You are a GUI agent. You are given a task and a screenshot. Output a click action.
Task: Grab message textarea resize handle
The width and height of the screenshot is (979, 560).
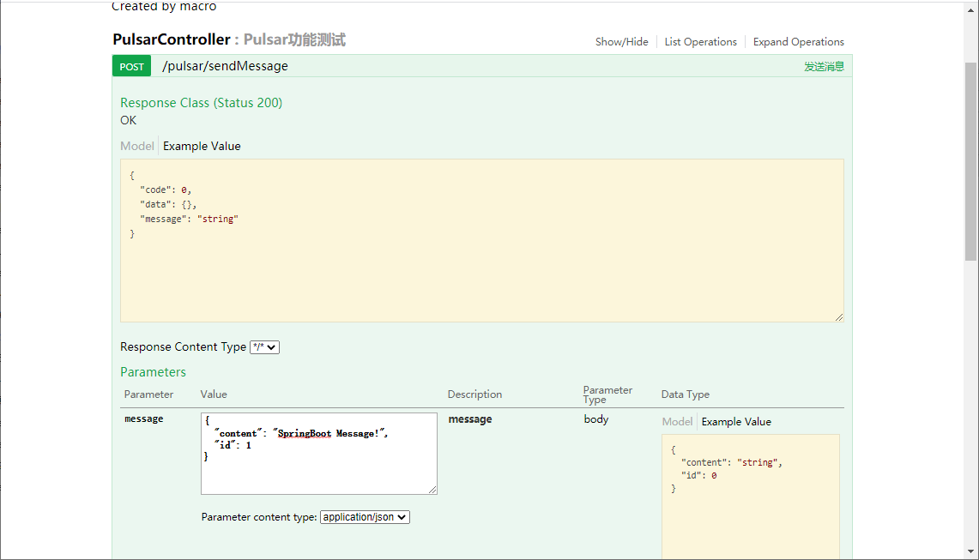coord(432,490)
